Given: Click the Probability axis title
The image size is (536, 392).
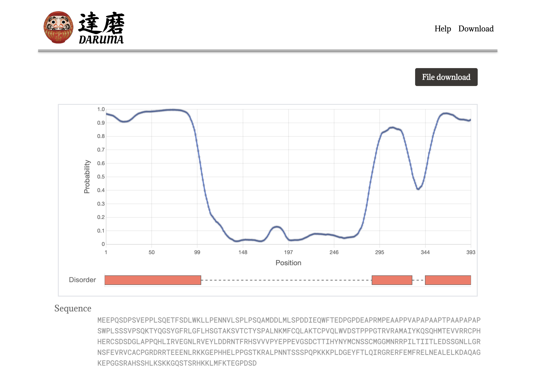Looking at the screenshot, I should coord(87,177).
